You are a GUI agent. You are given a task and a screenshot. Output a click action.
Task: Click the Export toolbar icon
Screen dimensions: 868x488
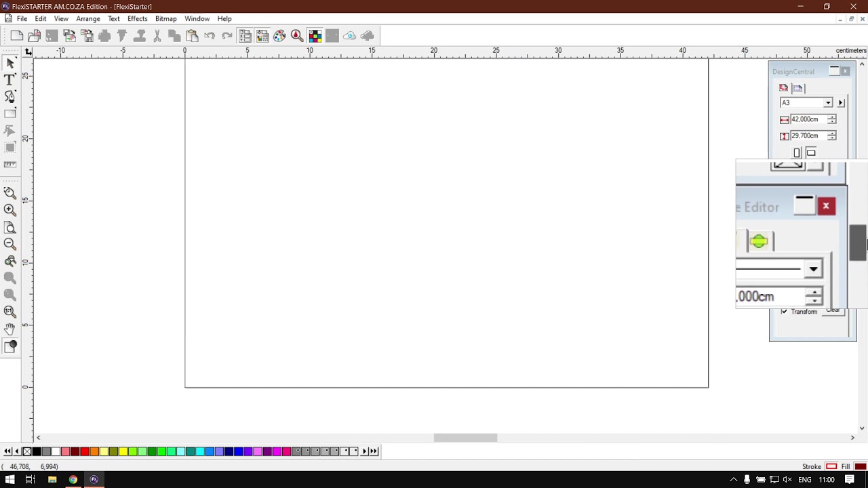[x=87, y=36]
